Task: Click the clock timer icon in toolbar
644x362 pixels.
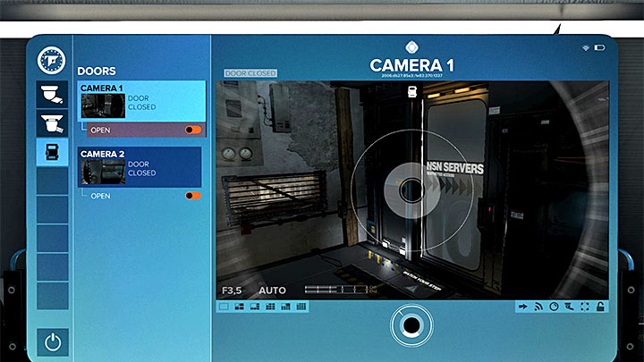Action: click(554, 307)
